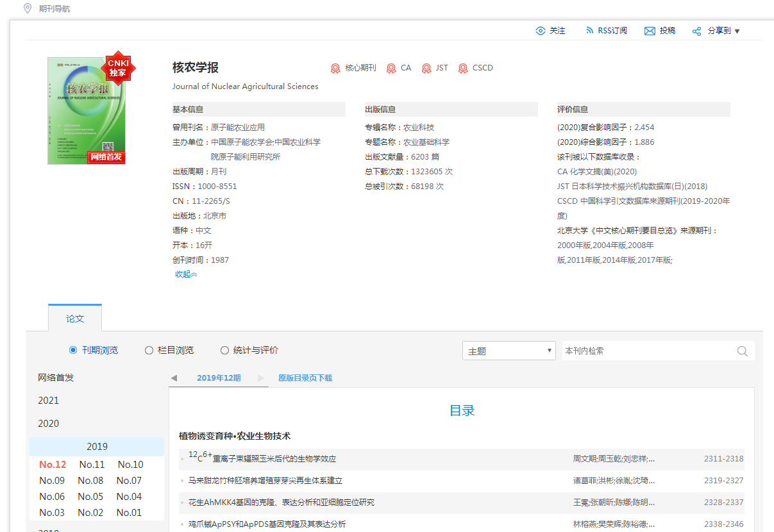774x532 pixels.
Task: Open the 网络首发 section in sidebar
Action: coord(56,378)
